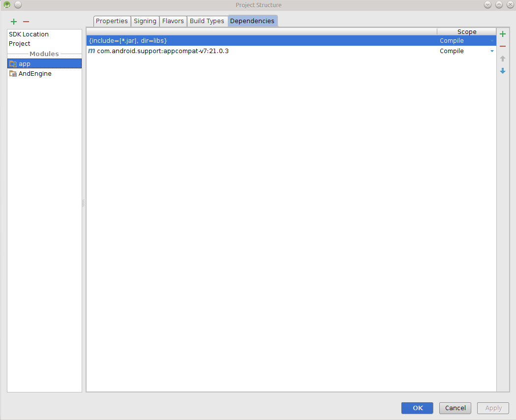Select the SDK Location entry
This screenshot has height=420, width=516.
coord(29,34)
